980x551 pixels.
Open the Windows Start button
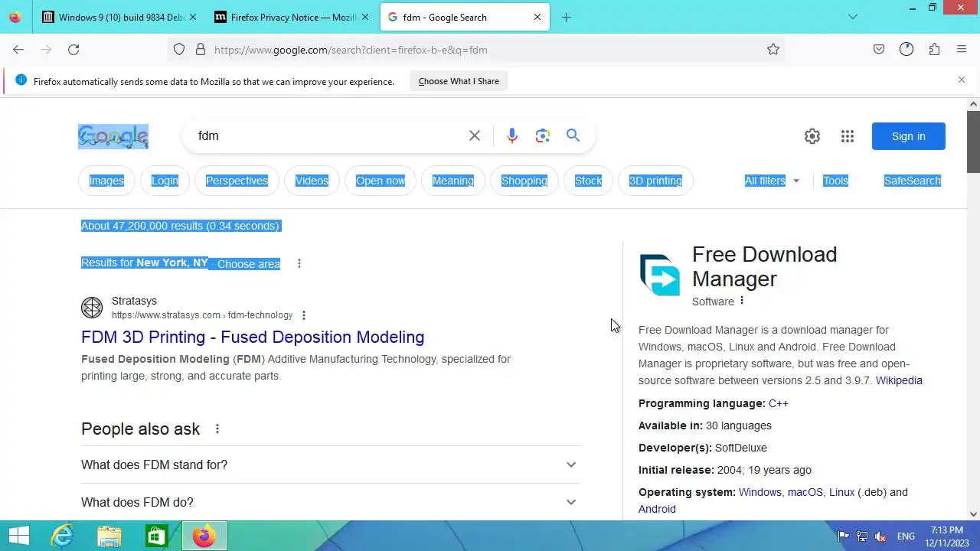tap(19, 536)
